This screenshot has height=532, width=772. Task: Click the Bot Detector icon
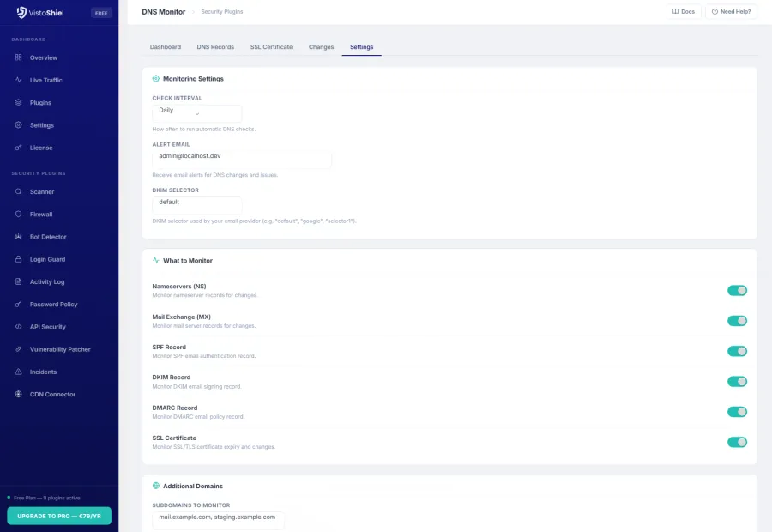pyautogui.click(x=19, y=237)
